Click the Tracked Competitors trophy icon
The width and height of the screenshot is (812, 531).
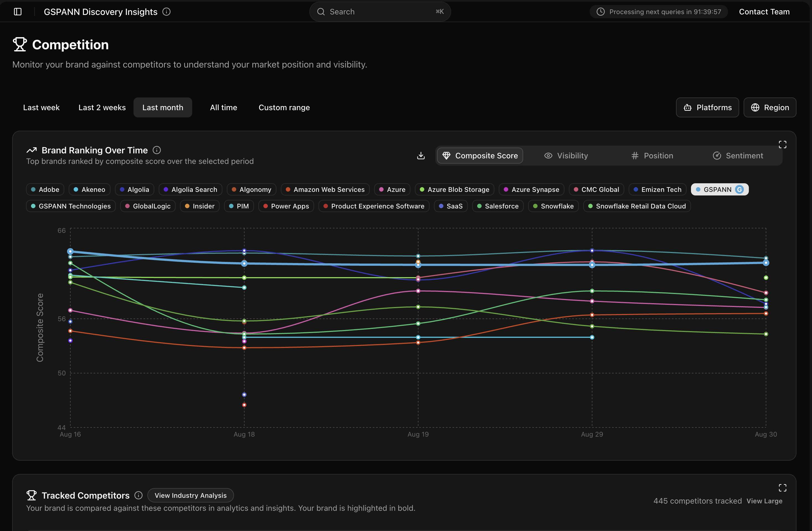pyautogui.click(x=31, y=495)
